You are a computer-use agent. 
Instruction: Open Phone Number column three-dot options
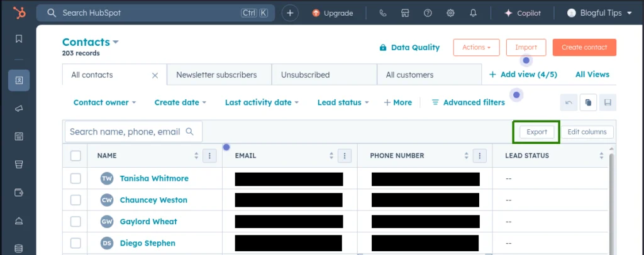click(x=480, y=156)
